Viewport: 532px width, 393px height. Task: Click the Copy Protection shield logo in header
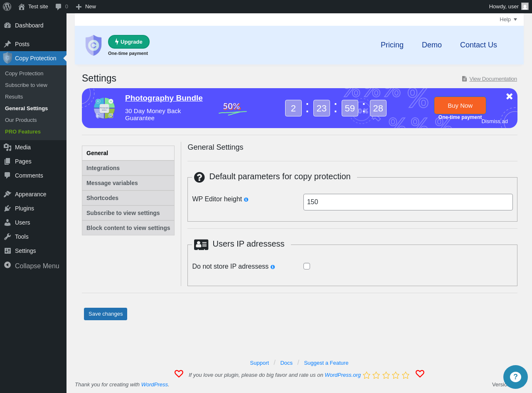pos(94,45)
